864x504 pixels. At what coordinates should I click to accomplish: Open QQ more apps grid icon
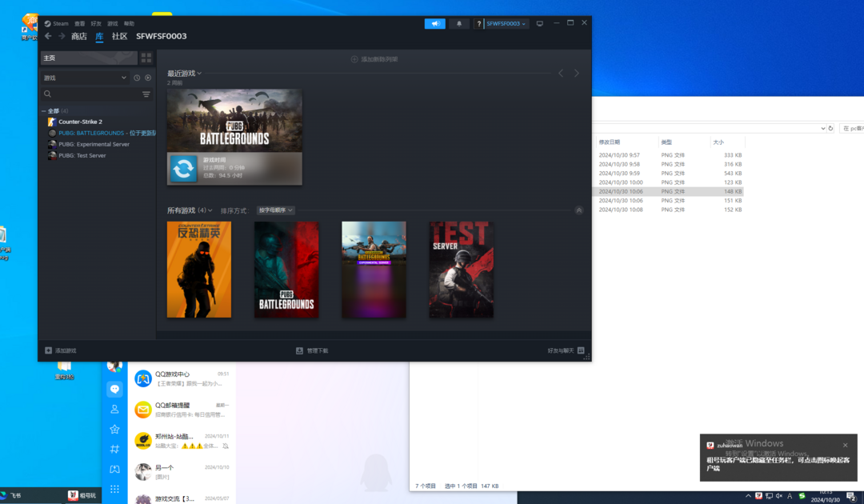coord(114,489)
